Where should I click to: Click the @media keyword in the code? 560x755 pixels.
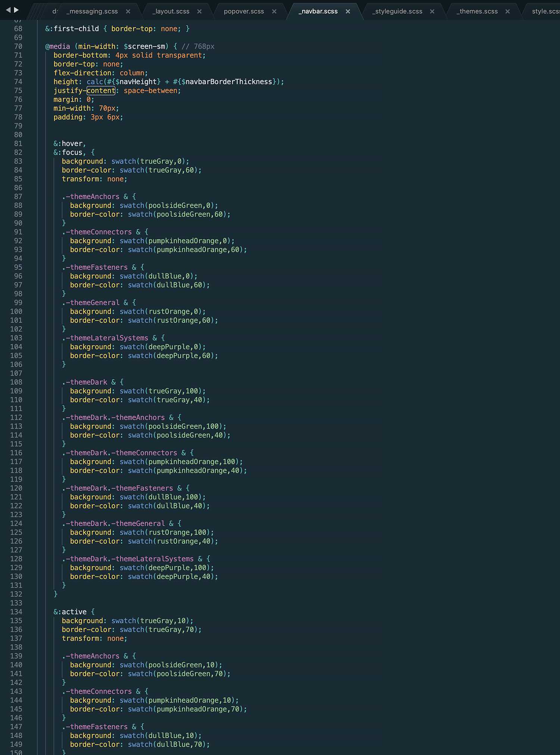tap(58, 47)
